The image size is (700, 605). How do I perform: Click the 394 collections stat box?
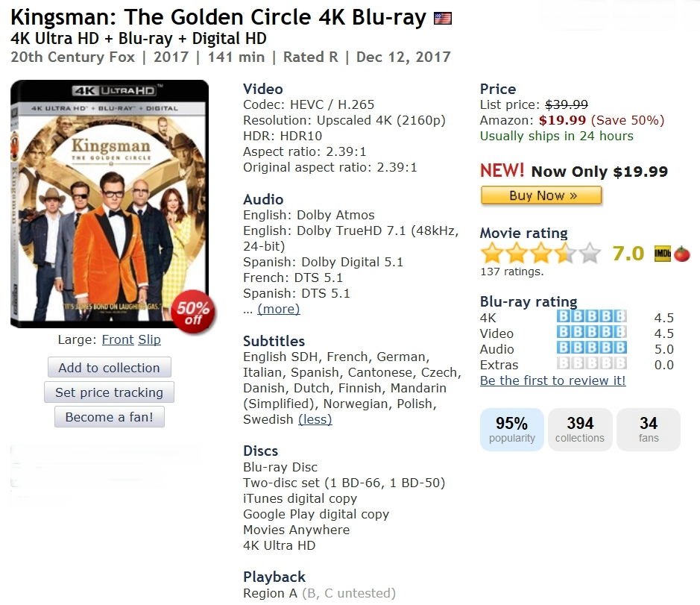tap(580, 430)
